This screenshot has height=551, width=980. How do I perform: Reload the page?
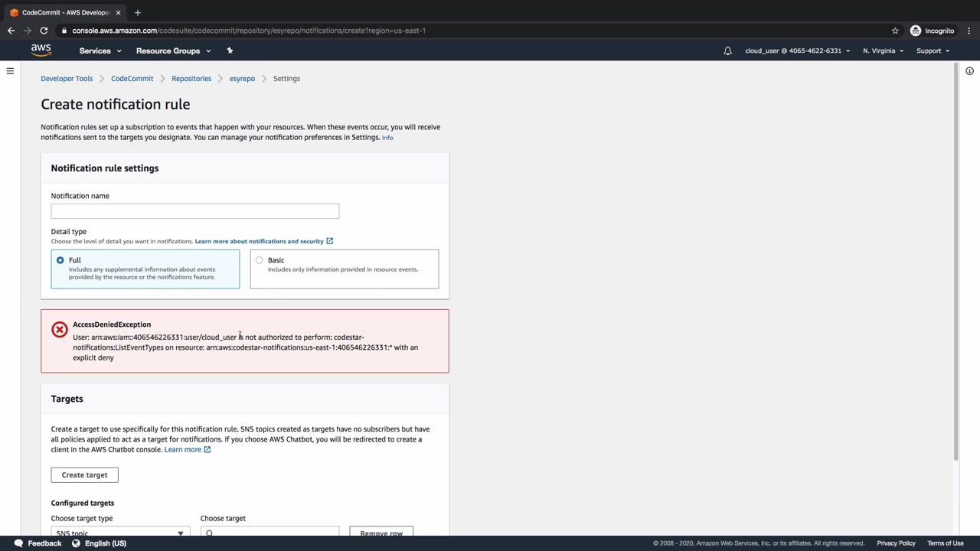click(44, 31)
